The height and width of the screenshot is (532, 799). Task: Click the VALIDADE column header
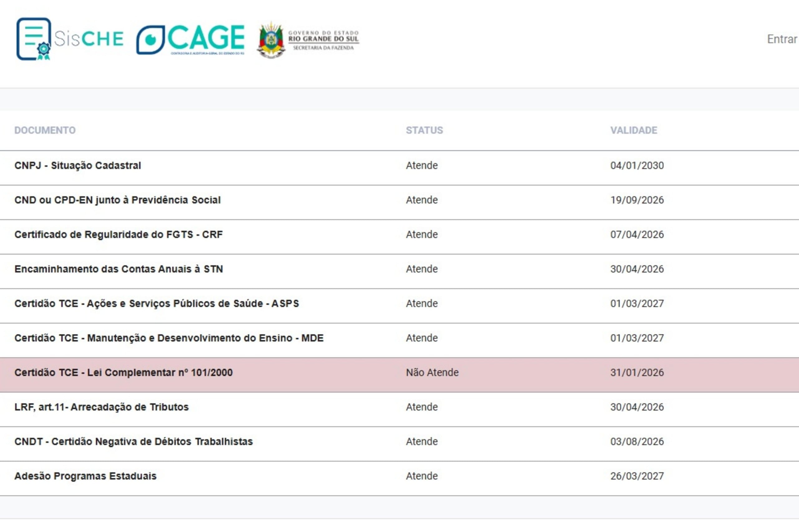(634, 130)
